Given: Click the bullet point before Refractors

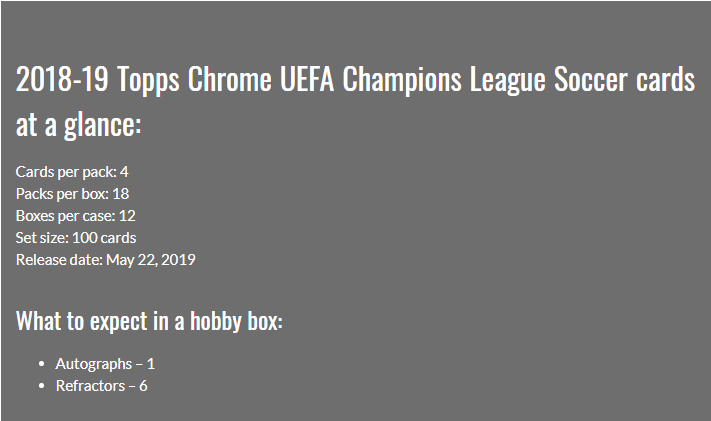Looking at the screenshot, I should tap(42, 386).
